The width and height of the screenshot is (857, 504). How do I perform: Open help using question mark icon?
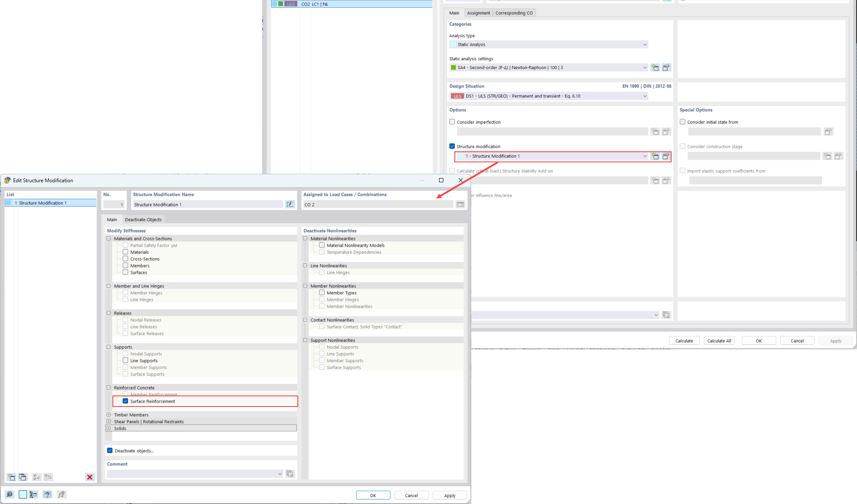click(x=9, y=494)
